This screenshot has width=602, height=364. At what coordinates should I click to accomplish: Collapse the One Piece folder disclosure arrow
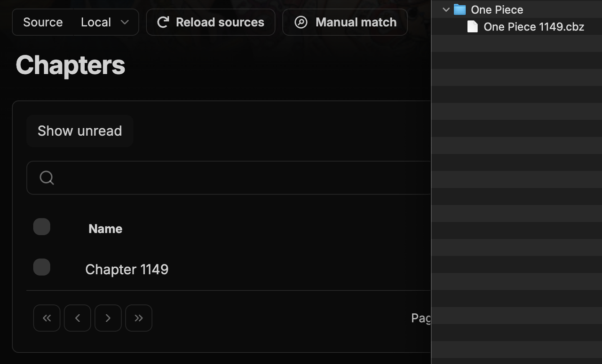446,9
